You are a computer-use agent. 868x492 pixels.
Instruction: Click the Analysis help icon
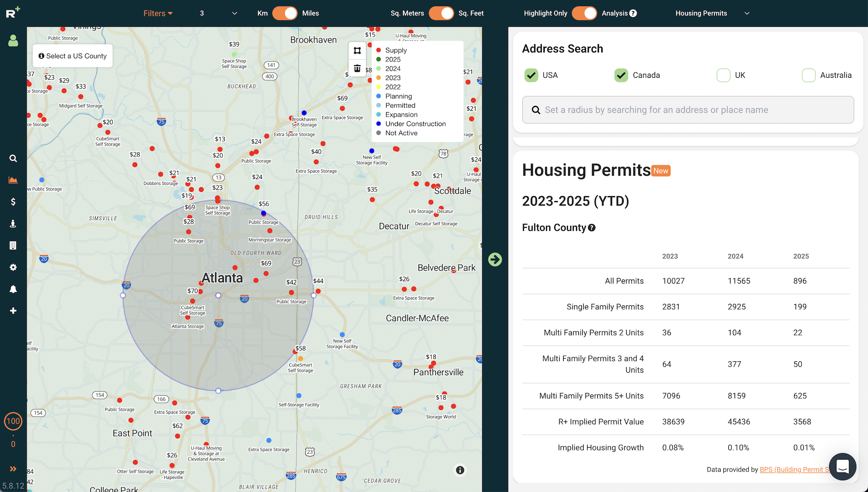point(633,13)
